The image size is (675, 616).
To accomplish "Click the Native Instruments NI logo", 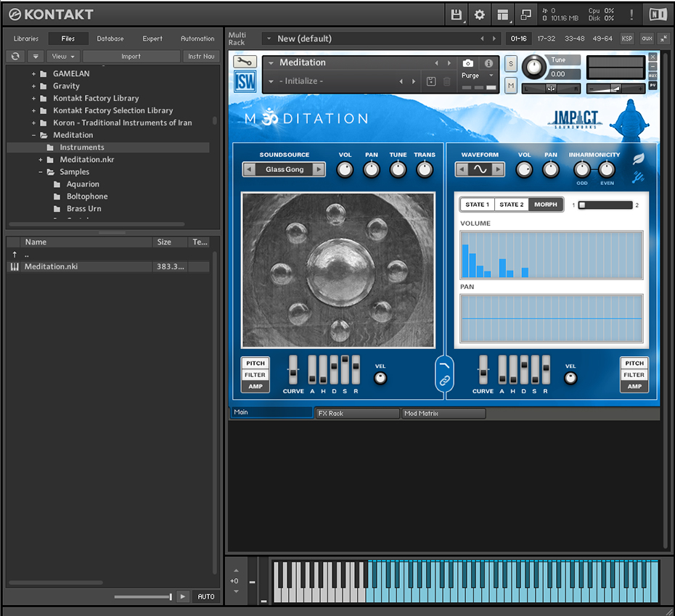I will [658, 15].
